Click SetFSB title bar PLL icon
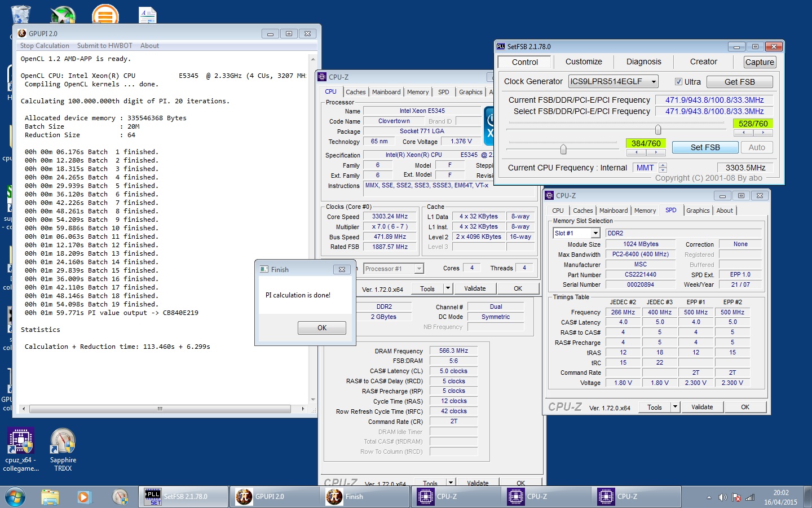The width and height of the screenshot is (812, 508). point(501,46)
